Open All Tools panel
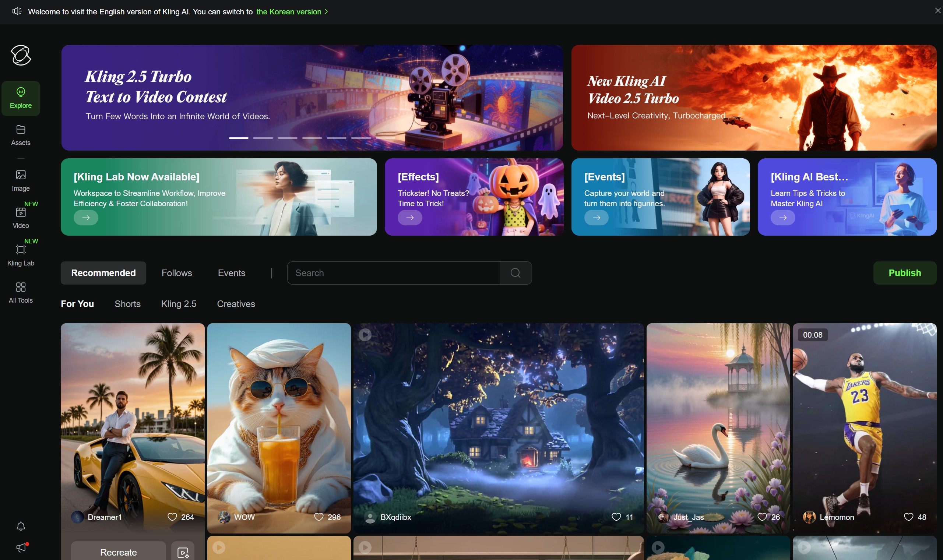Viewport: 943px width, 560px height. (x=20, y=292)
